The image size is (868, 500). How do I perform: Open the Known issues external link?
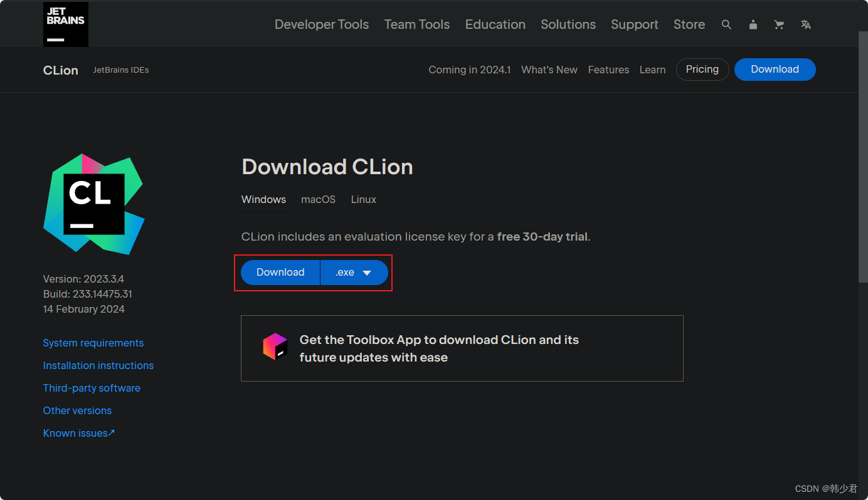click(x=79, y=433)
